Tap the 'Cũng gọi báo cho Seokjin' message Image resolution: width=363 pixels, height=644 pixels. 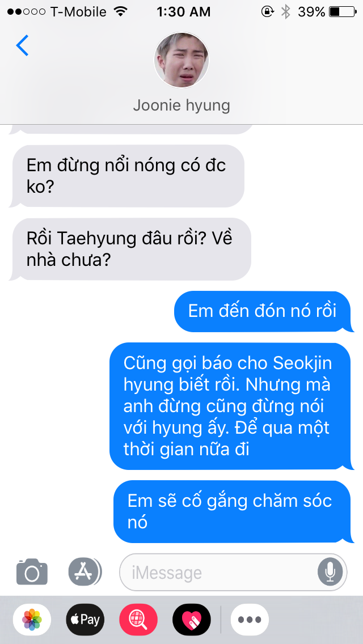[x=230, y=406]
